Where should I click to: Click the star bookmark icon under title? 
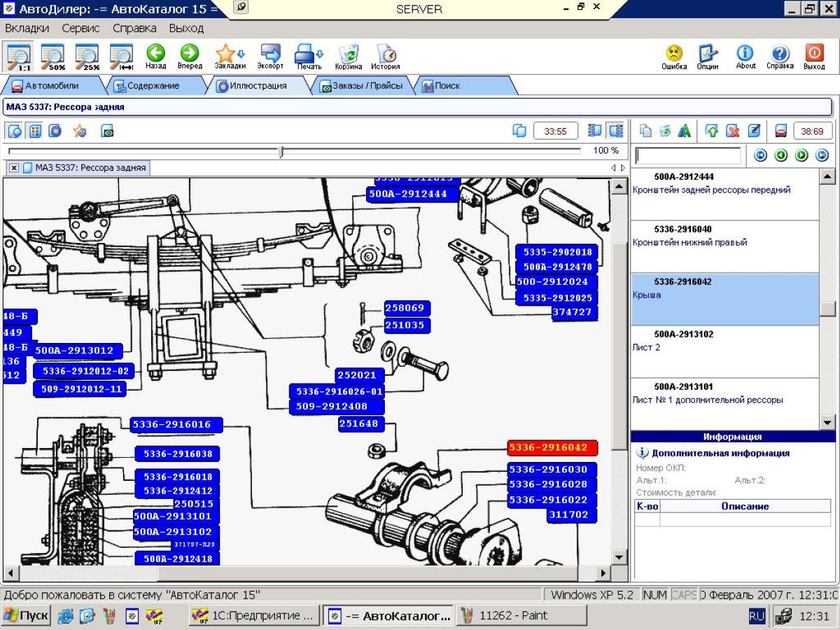[80, 131]
